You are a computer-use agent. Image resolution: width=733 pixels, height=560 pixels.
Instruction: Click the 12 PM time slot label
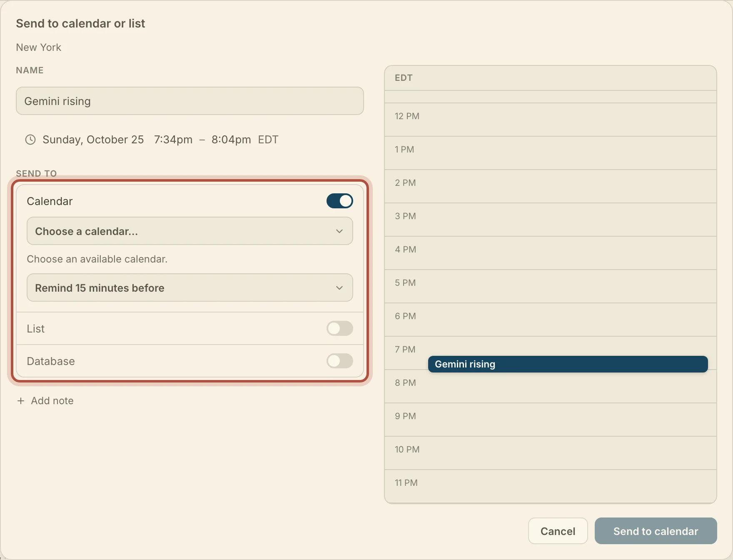(x=407, y=116)
